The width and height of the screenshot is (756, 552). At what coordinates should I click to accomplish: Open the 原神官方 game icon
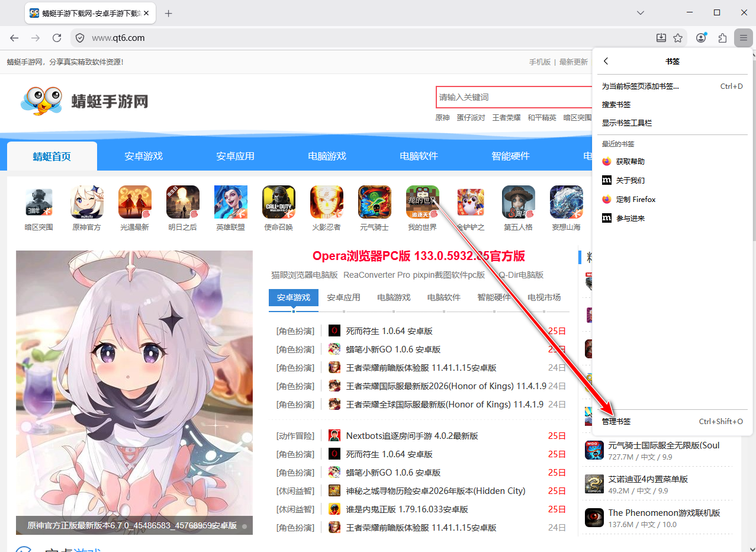[86, 203]
